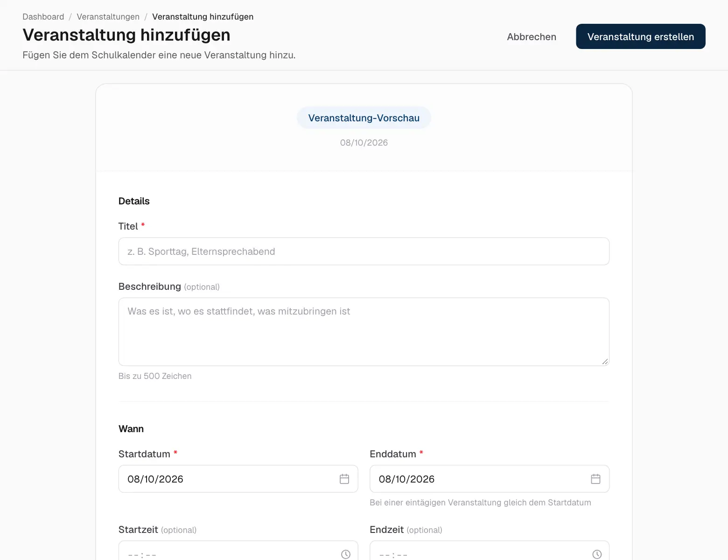The image size is (728, 560).
Task: Click the 'Veranstaltung hinzufügen' breadcrumb text
Action: pos(203,17)
